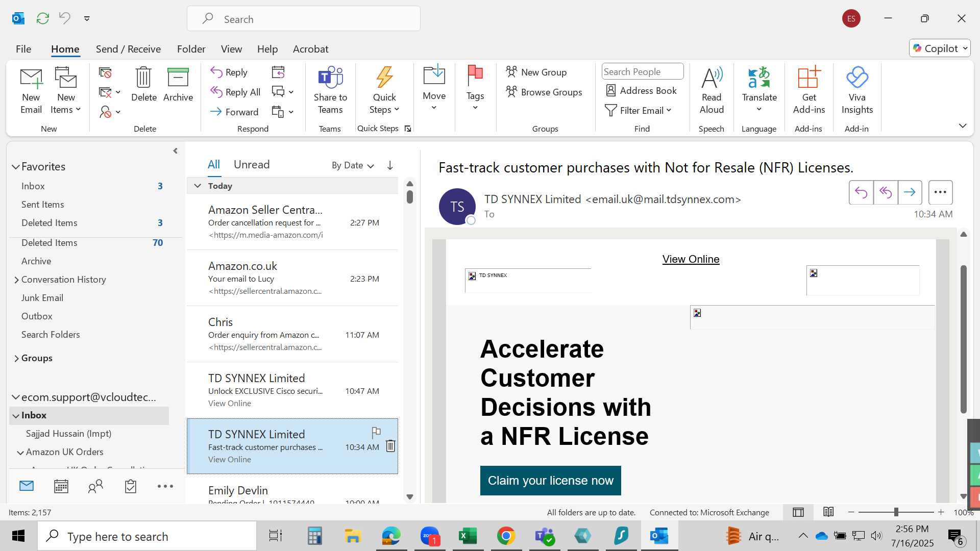This screenshot has width=980, height=551.
Task: Open the People view icon
Action: (x=95, y=486)
